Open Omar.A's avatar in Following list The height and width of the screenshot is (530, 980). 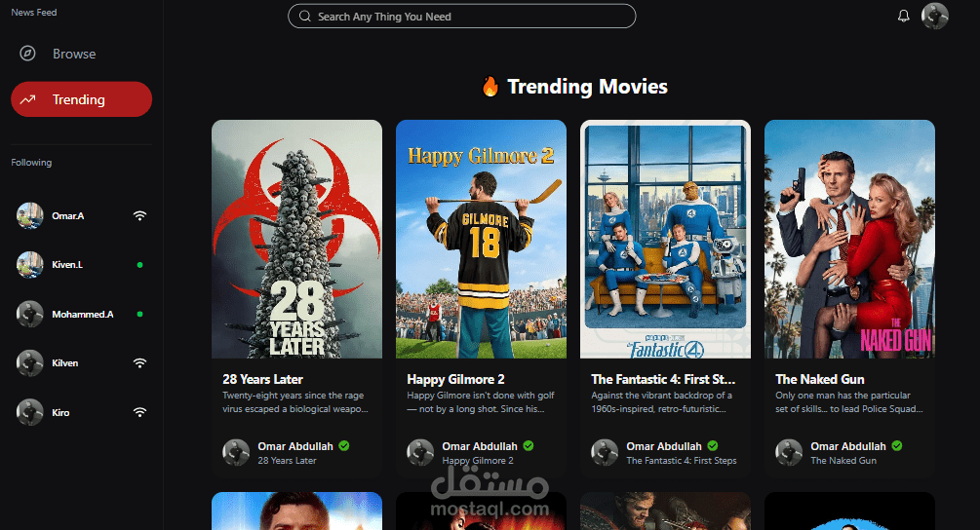[x=30, y=216]
